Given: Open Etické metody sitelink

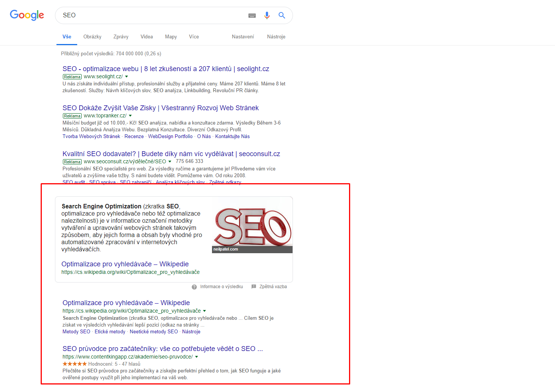Looking at the screenshot, I should (x=110, y=332).
